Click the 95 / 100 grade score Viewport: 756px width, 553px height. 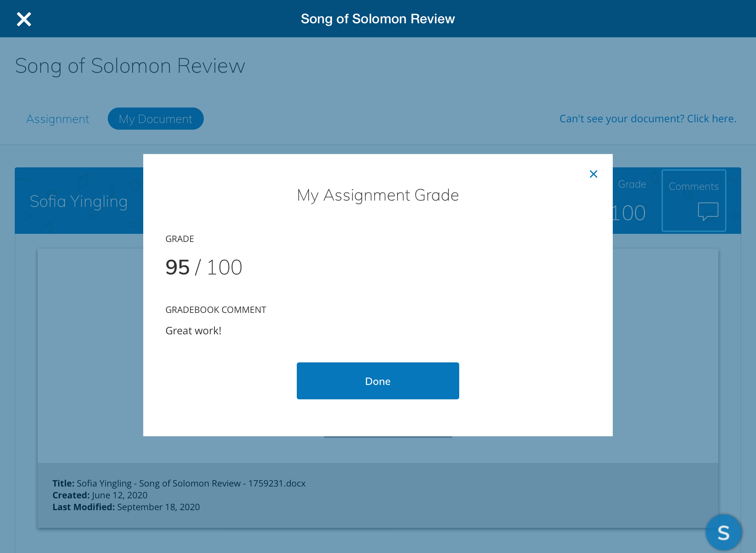pos(204,267)
